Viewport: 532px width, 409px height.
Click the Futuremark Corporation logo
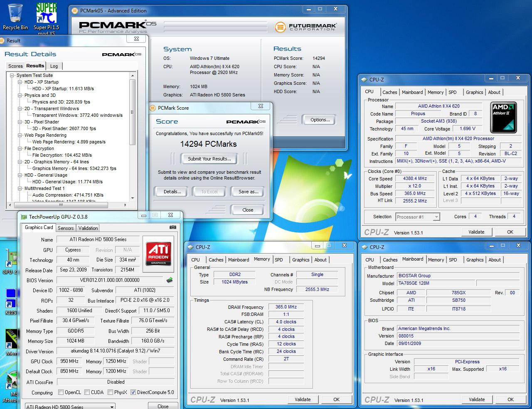click(x=305, y=27)
